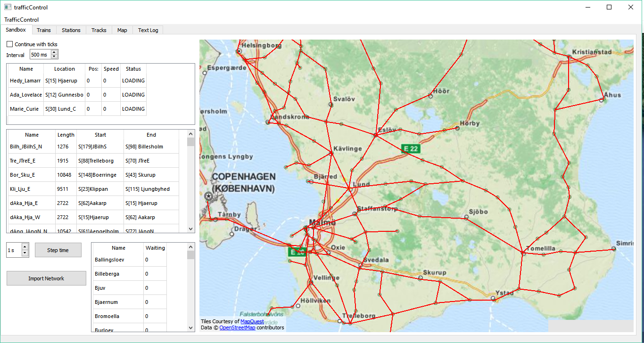Select the Hedy_Lamarr train row
Image resolution: width=644 pixels, height=343 pixels.
[x=26, y=81]
